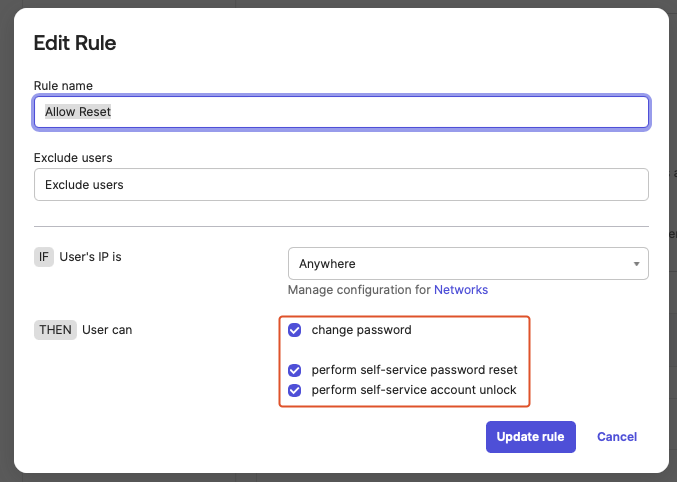Click the Update rule button
This screenshot has height=482, width=677.
coord(530,437)
